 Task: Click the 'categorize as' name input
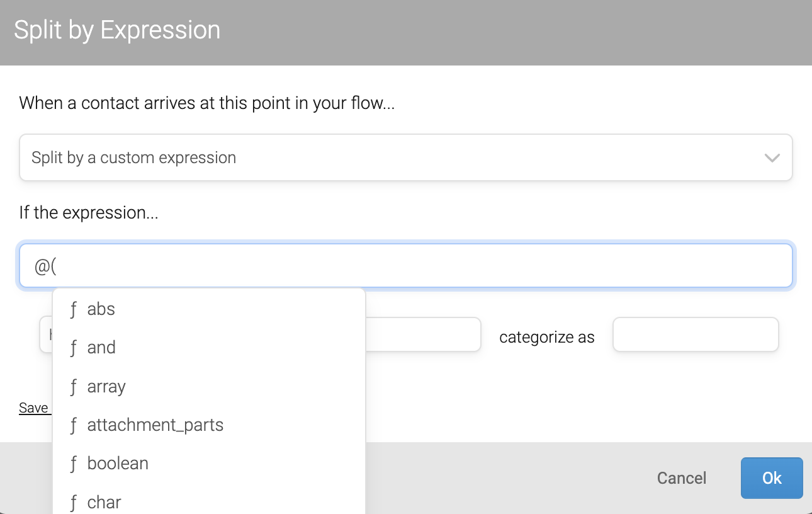(696, 334)
